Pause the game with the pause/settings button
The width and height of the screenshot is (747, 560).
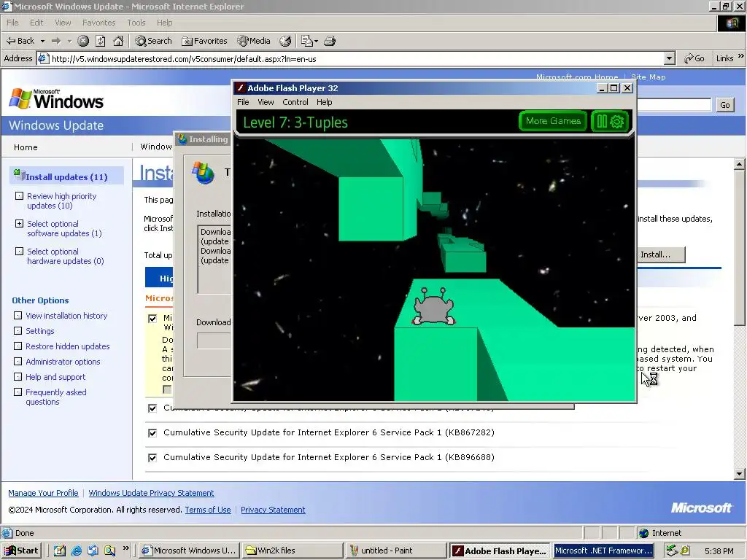point(610,122)
